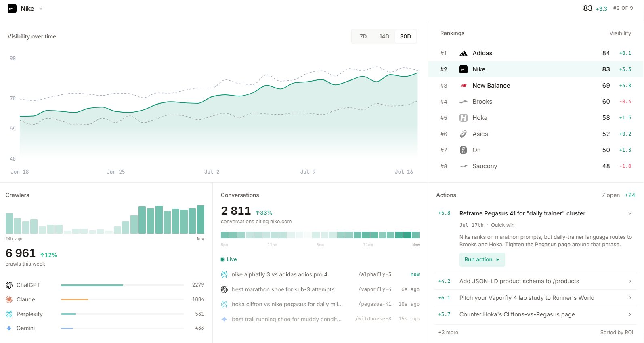Collapse the Reframe Pegasus 41 action
This screenshot has height=343, width=644.
[x=629, y=213]
